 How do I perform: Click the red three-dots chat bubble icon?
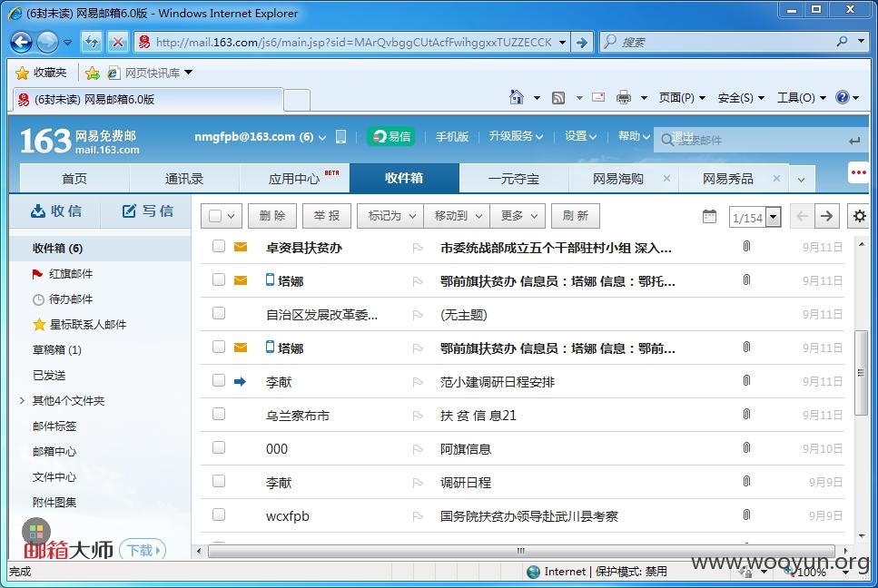click(x=858, y=172)
